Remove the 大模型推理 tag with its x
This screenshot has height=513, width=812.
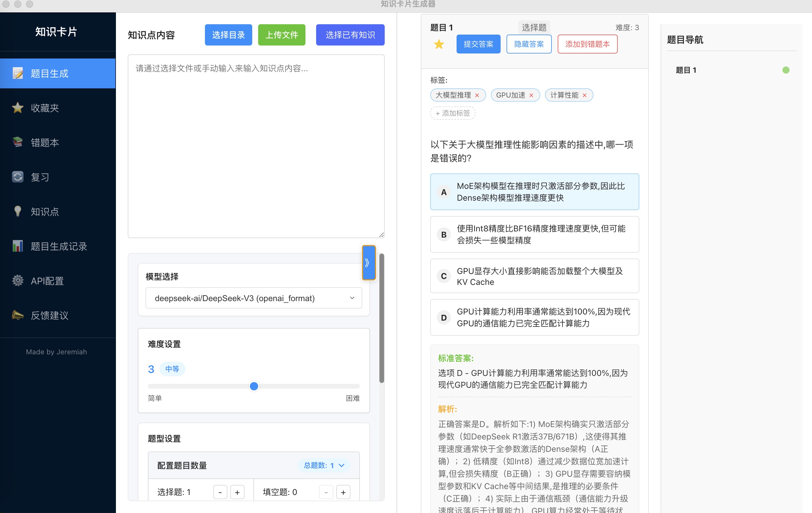[x=477, y=95]
